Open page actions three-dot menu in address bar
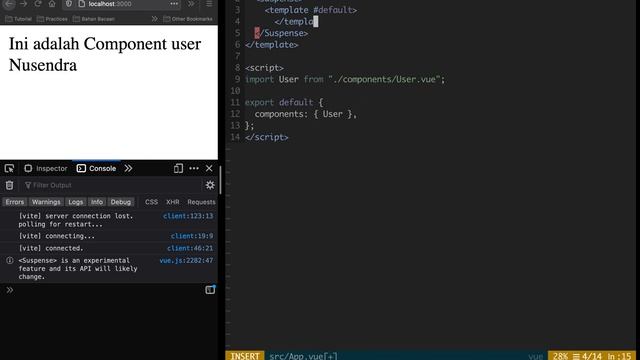The width and height of the screenshot is (640, 360). [174, 4]
